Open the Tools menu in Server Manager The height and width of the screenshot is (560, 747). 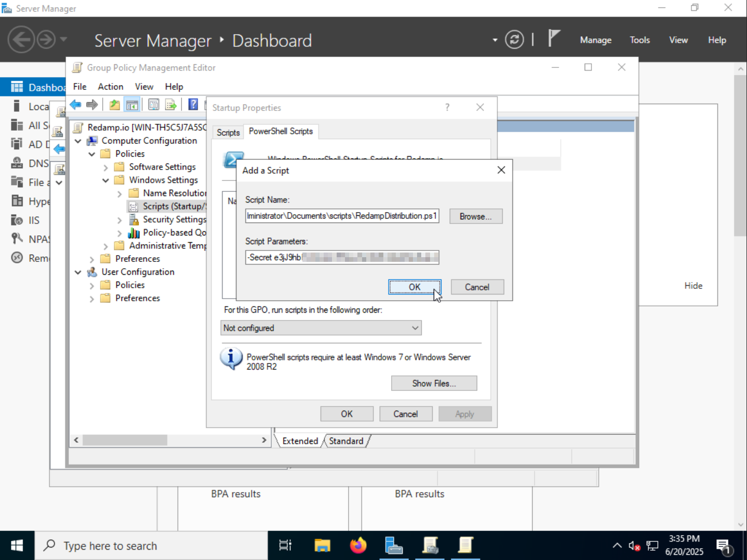pos(640,40)
